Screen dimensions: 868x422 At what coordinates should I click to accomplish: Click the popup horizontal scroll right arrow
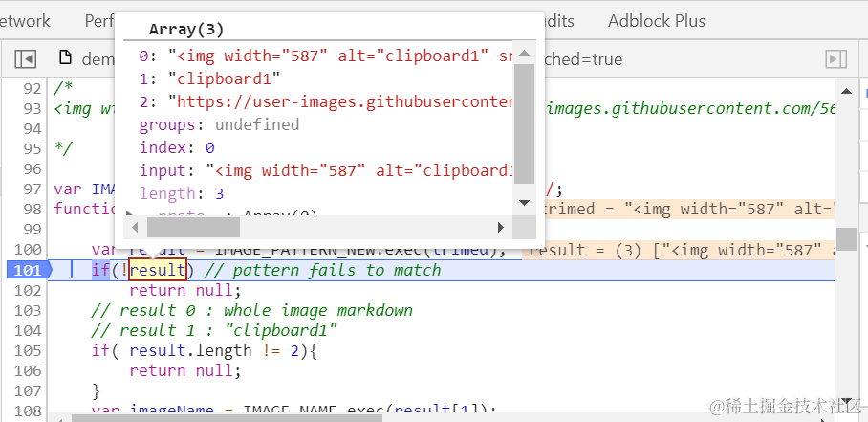(x=501, y=227)
